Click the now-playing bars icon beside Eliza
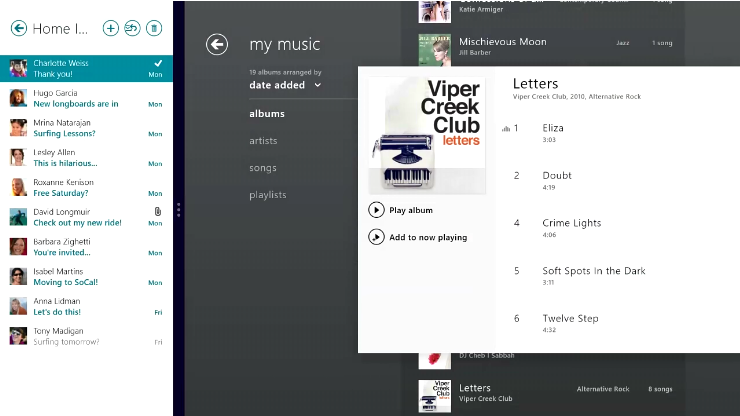 (506, 129)
